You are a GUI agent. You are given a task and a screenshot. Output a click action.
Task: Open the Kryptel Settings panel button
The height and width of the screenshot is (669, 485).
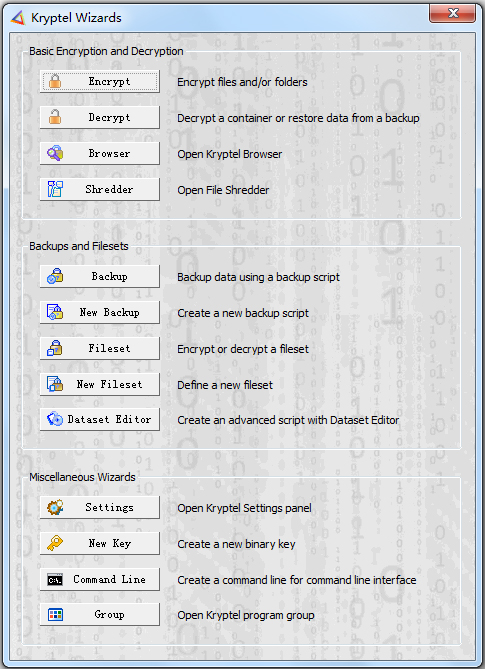click(100, 507)
